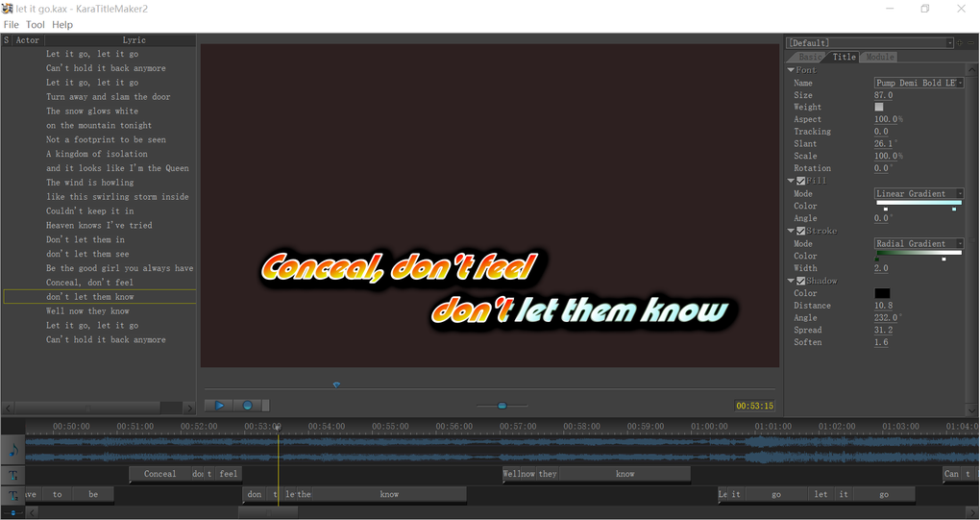Collapse the Fill section triangle
Screen dimensions: 980x520
point(791,181)
